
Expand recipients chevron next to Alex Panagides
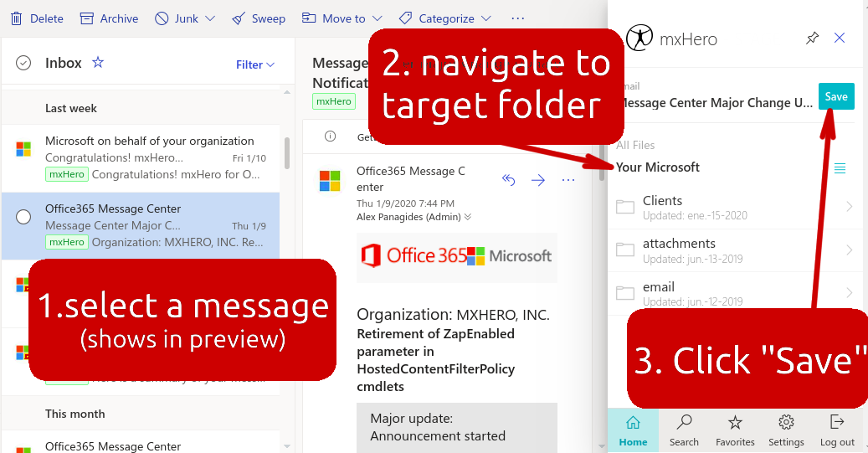(x=468, y=217)
